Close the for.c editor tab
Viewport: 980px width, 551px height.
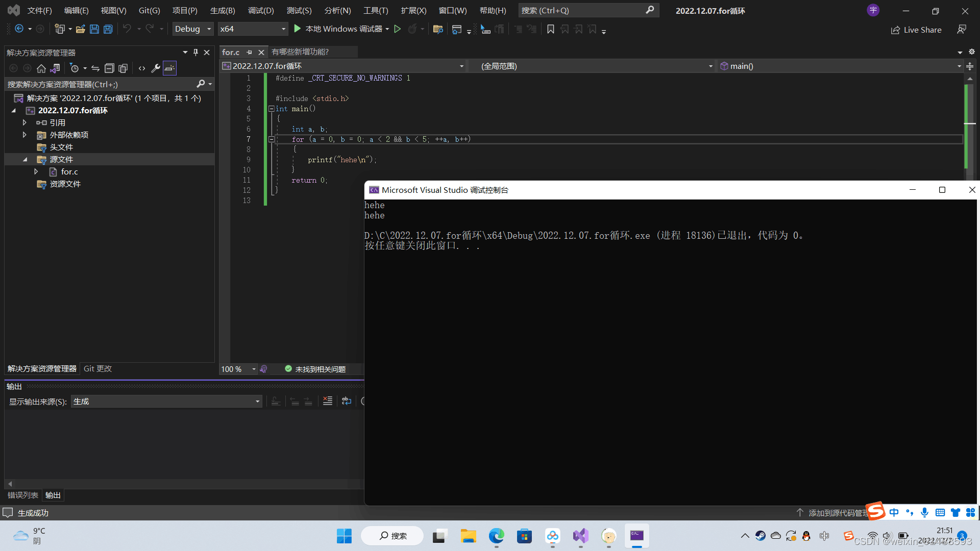[x=261, y=52]
